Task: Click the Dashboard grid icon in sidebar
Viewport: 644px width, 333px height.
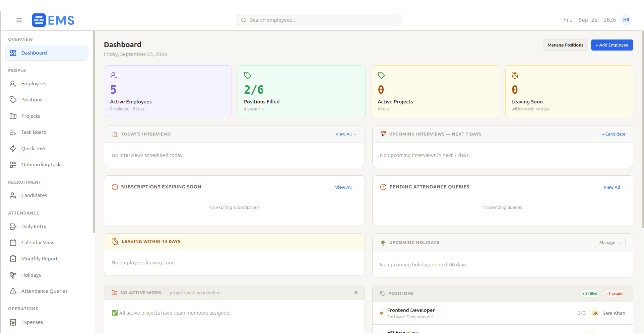Action: tap(13, 53)
